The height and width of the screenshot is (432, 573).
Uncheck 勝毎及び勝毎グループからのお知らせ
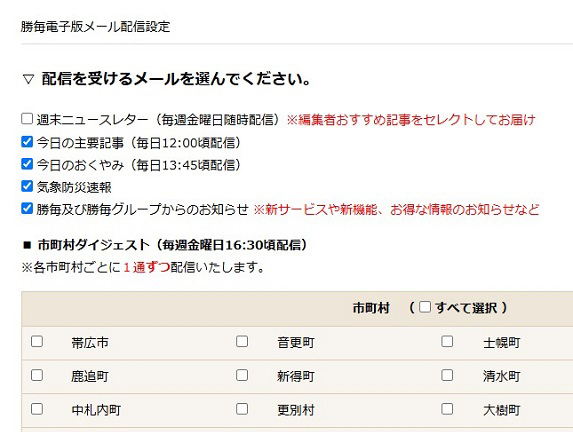click(27, 208)
